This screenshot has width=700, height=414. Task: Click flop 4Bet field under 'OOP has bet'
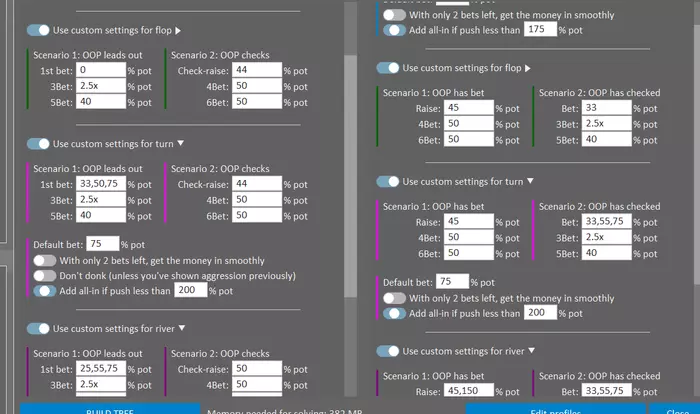click(x=469, y=123)
